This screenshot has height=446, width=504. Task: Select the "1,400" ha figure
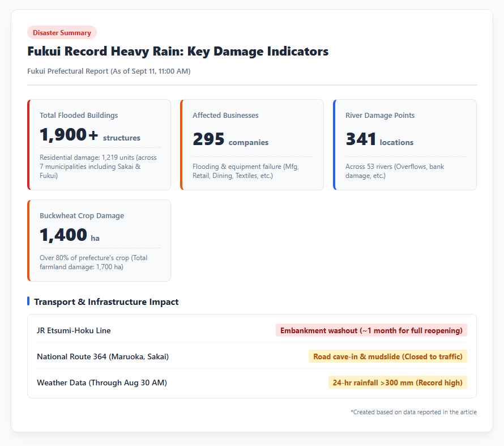(63, 235)
